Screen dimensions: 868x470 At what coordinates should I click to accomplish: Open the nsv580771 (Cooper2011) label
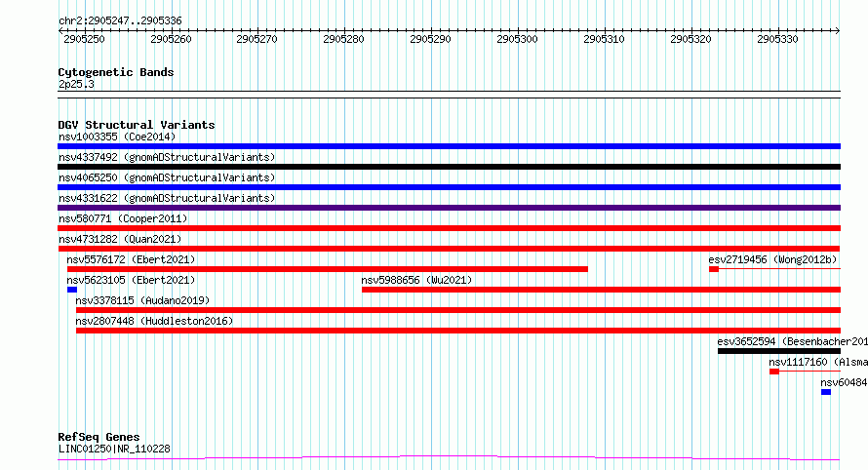coord(123,218)
